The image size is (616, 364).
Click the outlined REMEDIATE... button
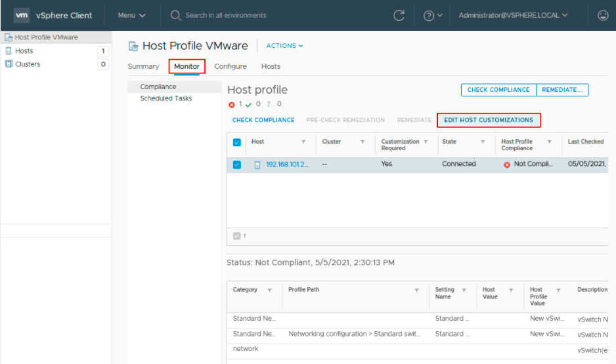click(x=562, y=90)
